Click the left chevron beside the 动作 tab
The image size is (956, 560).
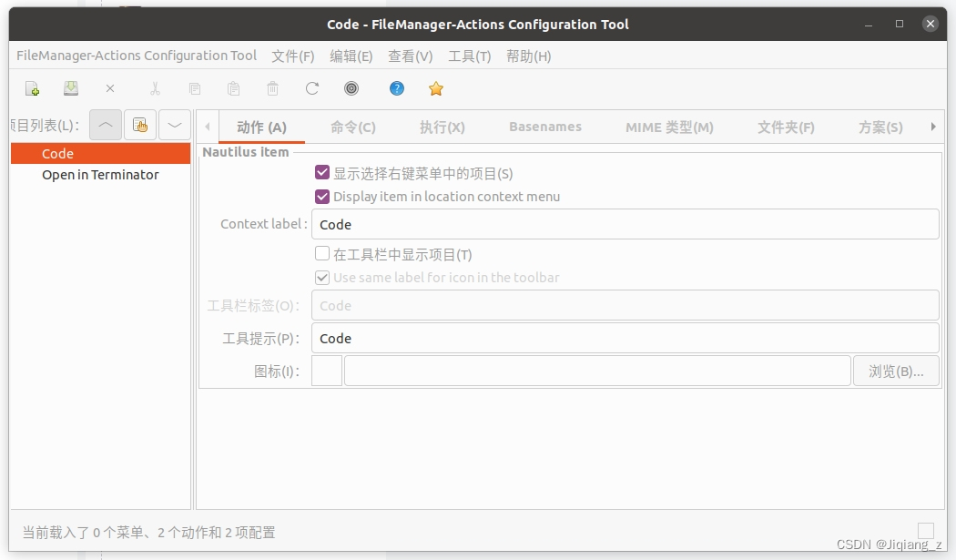pyautogui.click(x=208, y=127)
